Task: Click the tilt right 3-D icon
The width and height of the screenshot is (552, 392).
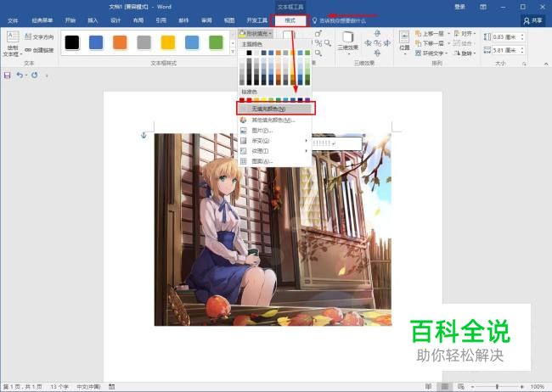Action: tap(387, 43)
